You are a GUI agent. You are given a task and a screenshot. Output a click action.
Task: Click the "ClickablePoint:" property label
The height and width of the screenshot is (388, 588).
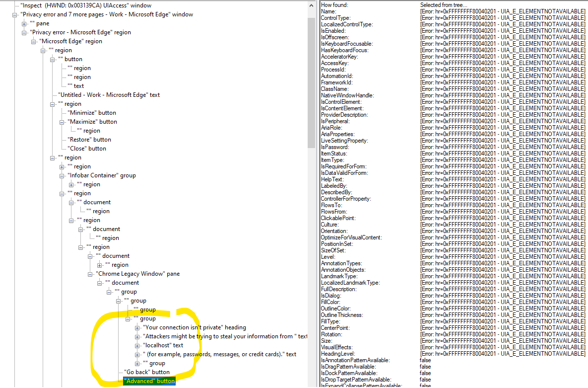pos(338,218)
